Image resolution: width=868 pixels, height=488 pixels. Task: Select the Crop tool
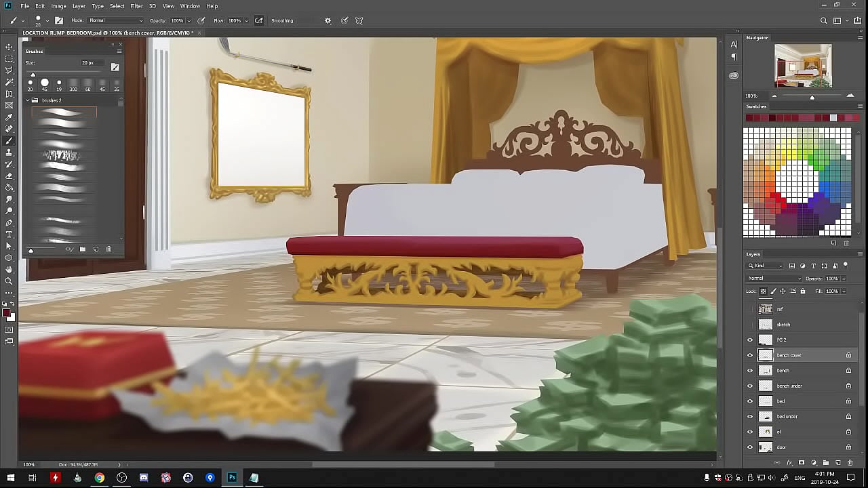coord(9,94)
